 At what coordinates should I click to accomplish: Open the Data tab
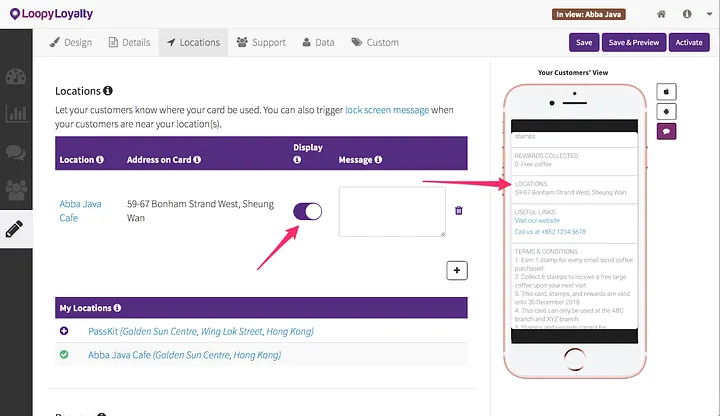[x=318, y=42]
